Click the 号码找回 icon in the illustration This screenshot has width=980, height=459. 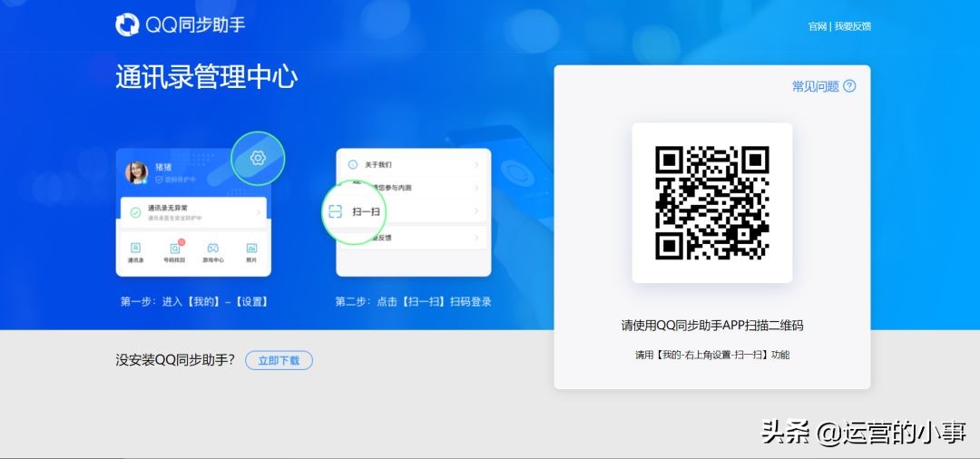(x=174, y=248)
